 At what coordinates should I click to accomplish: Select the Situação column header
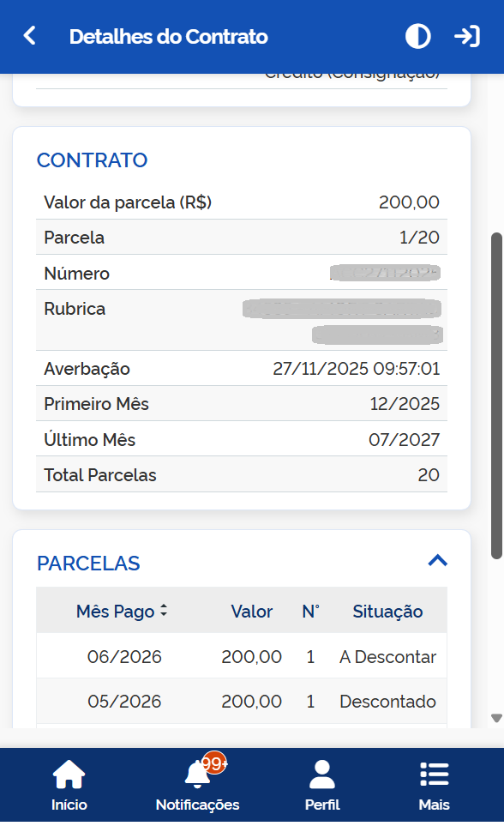[x=387, y=612]
